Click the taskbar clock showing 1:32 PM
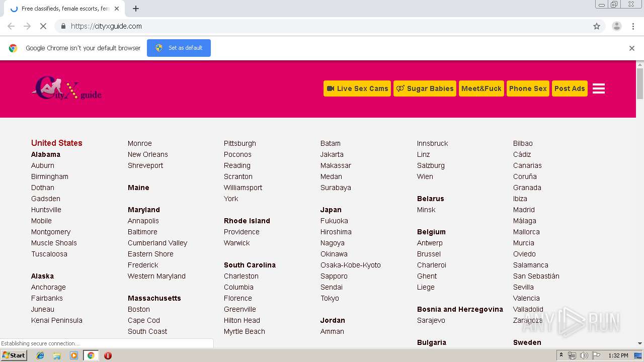Viewport: 644px width, 362px height. coord(618,355)
